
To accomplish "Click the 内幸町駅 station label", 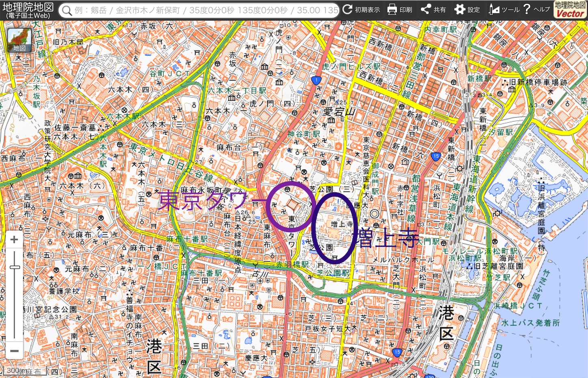I will (441, 29).
